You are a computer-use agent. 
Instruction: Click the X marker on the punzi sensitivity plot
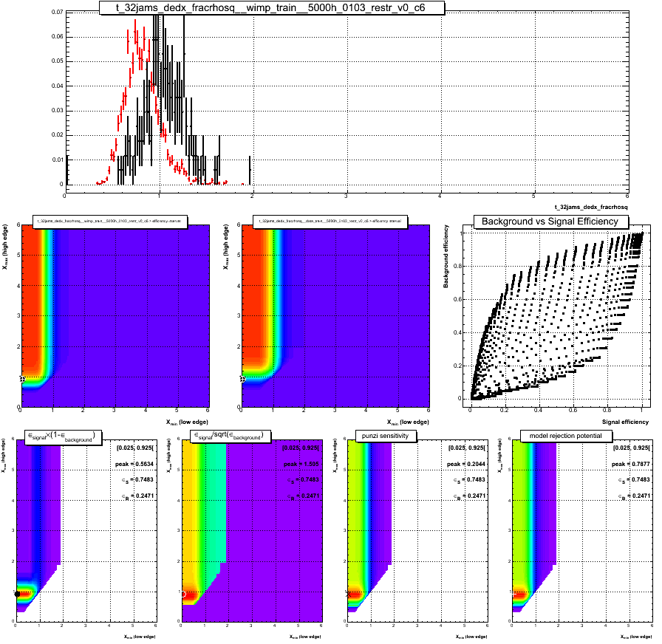(x=348, y=594)
